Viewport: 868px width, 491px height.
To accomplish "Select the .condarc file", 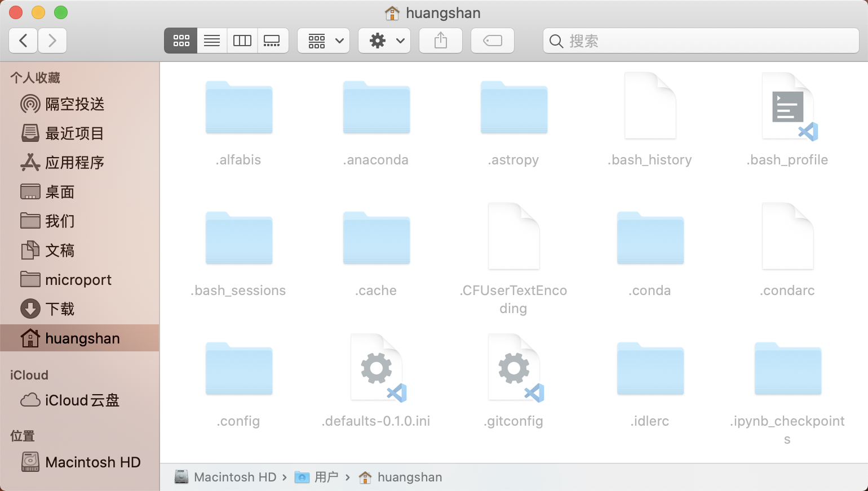I will 788,236.
